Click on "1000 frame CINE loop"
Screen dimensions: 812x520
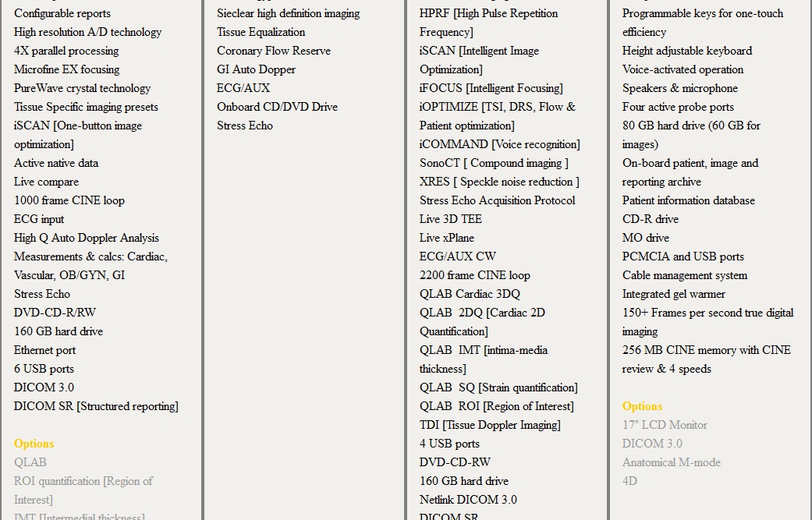69,200
